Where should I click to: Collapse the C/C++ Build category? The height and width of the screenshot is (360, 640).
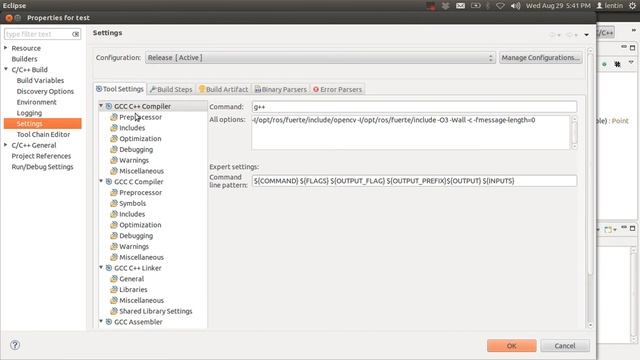[6, 69]
